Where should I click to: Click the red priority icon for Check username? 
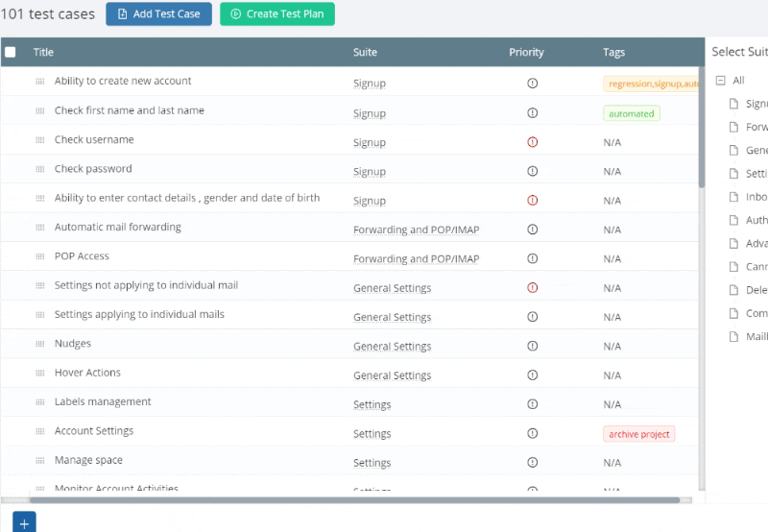point(532,142)
